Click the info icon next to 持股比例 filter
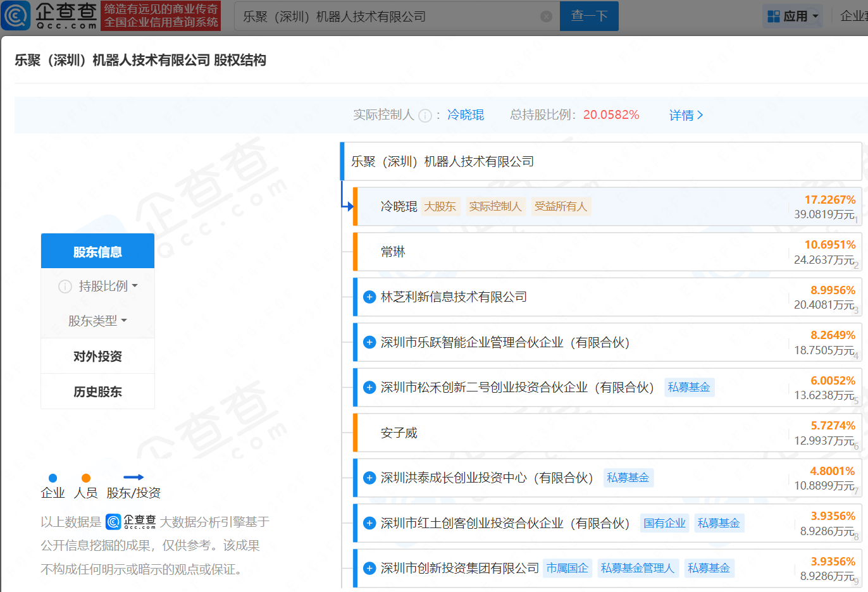The height and width of the screenshot is (592, 868). point(65,287)
